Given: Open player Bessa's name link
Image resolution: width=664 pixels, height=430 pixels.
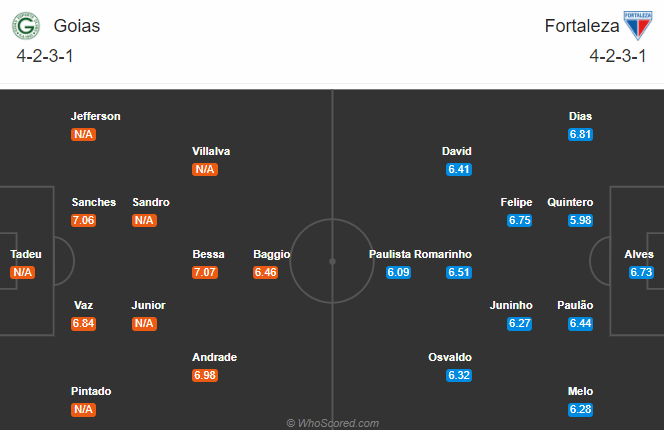Looking at the screenshot, I should click(208, 254).
